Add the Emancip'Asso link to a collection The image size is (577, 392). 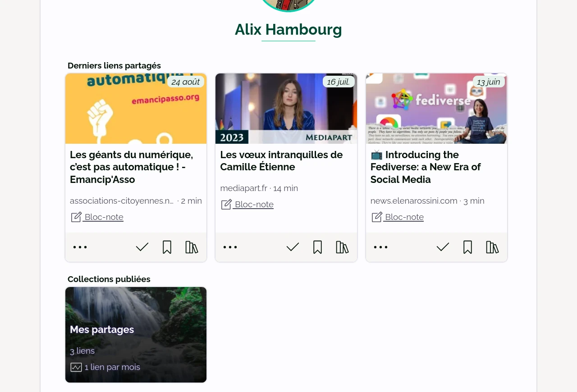tap(192, 247)
